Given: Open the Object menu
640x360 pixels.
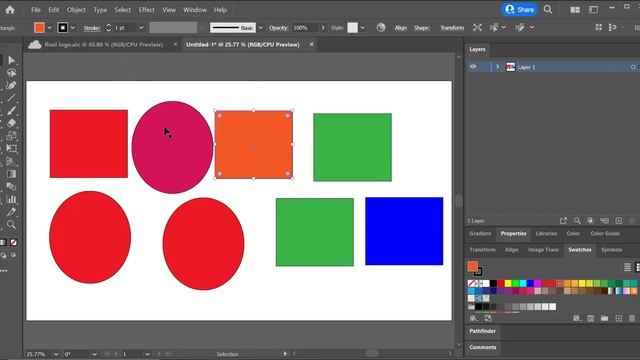Looking at the screenshot, I should [x=76, y=10].
